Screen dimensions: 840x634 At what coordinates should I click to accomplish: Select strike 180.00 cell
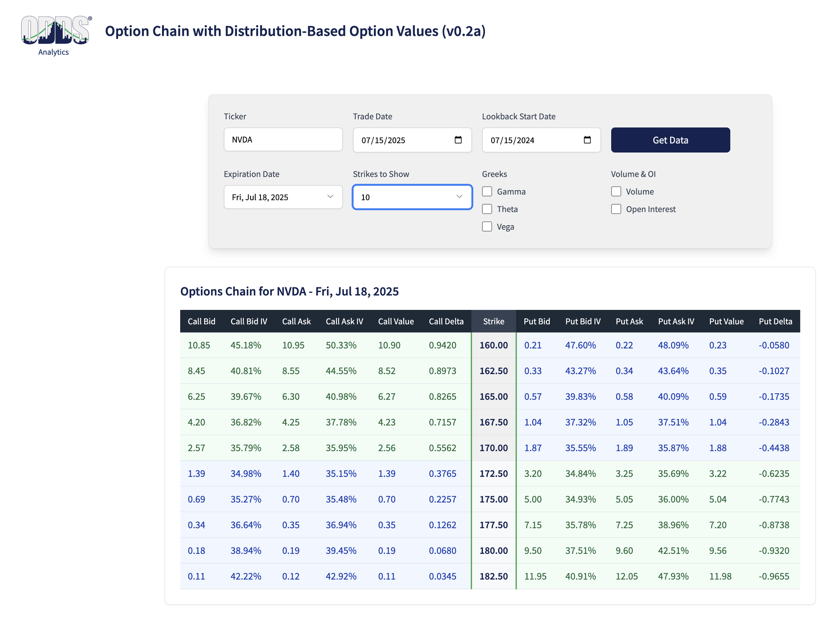pyautogui.click(x=494, y=550)
